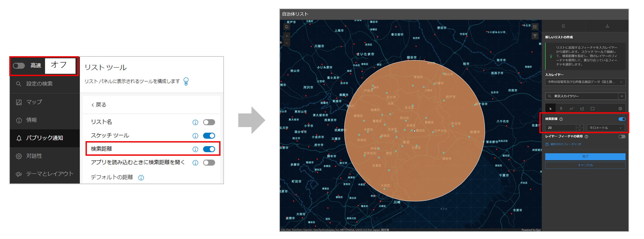Click the 完了 button
The width and height of the screenshot is (644, 239).
tap(585, 156)
